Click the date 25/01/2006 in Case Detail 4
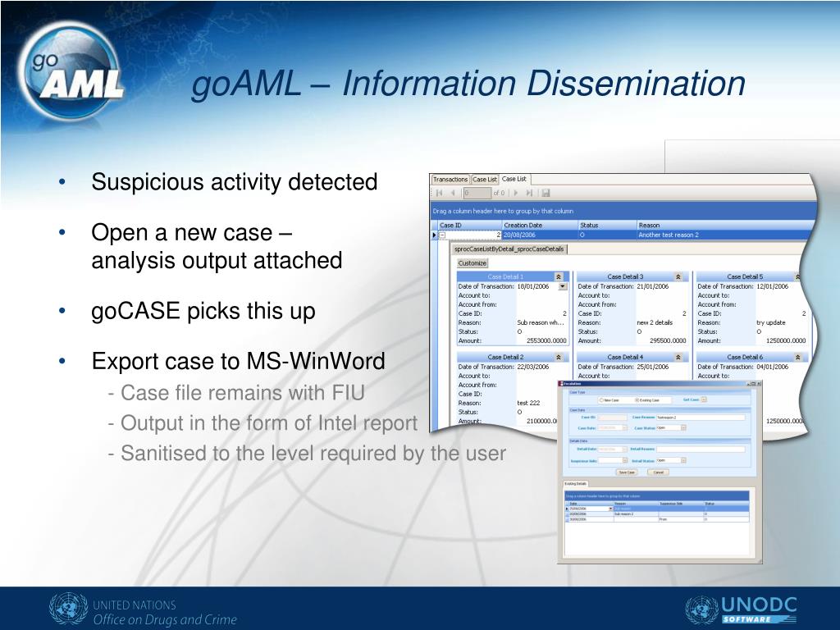840x630 pixels. tap(652, 367)
